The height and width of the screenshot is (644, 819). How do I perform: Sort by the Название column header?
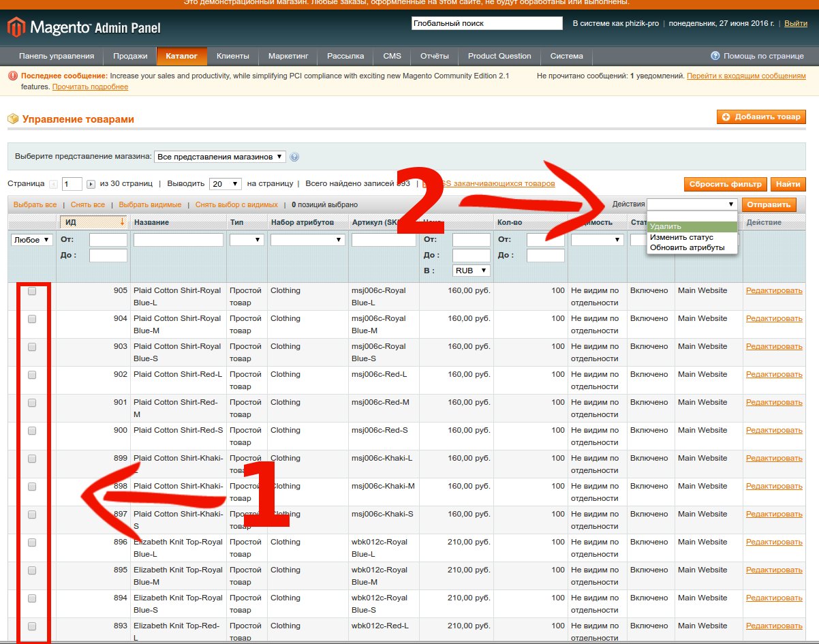point(151,223)
